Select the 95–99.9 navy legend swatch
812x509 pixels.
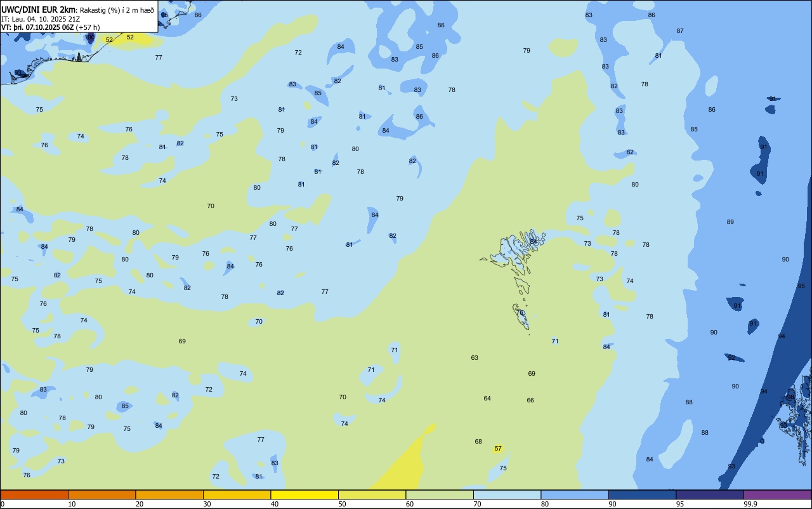coord(710,494)
